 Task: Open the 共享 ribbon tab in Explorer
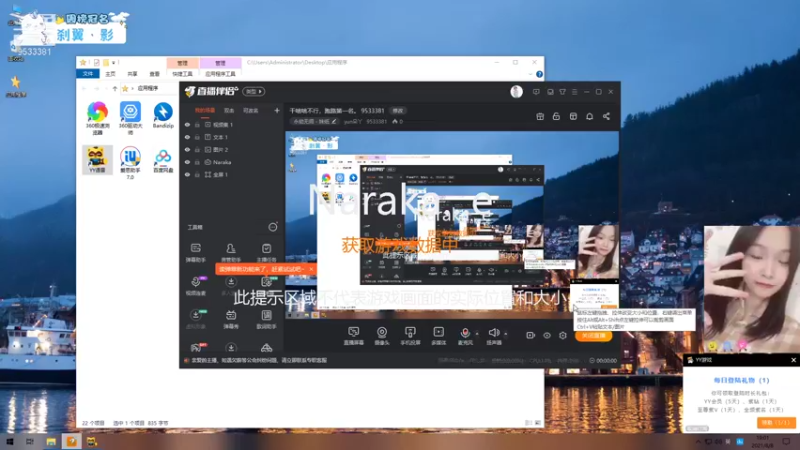[x=132, y=74]
